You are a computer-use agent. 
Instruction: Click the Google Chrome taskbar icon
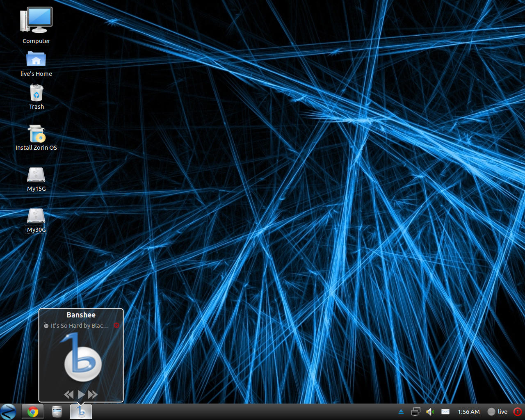[x=32, y=412]
